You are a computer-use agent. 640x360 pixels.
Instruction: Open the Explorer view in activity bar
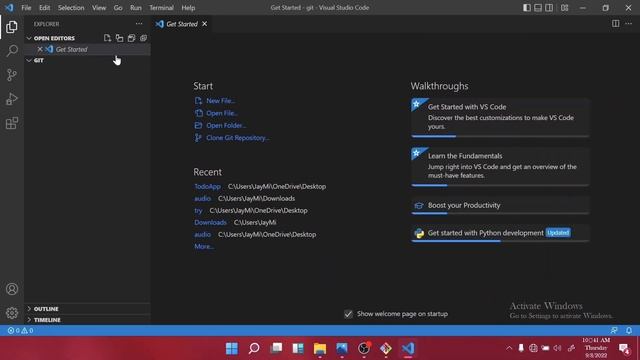point(12,27)
